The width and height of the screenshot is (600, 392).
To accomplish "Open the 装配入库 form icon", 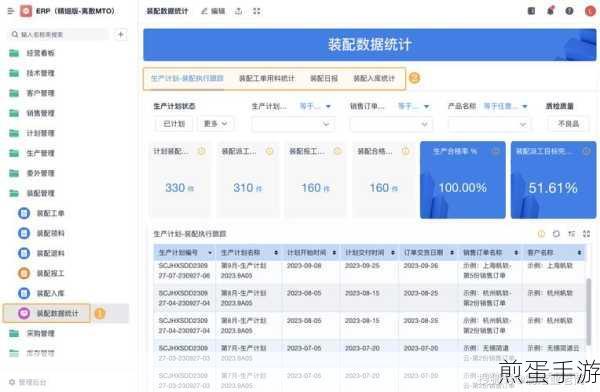I will 24,293.
